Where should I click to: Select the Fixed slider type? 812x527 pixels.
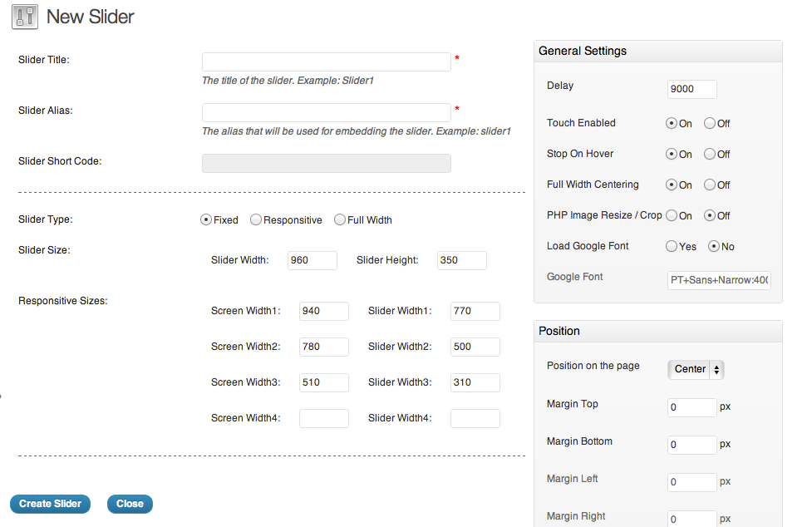[x=205, y=219]
